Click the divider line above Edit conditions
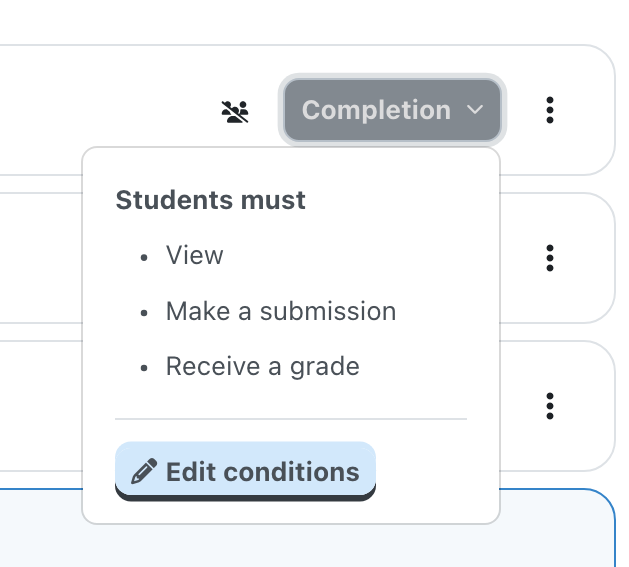This screenshot has width=629, height=567. (x=291, y=419)
